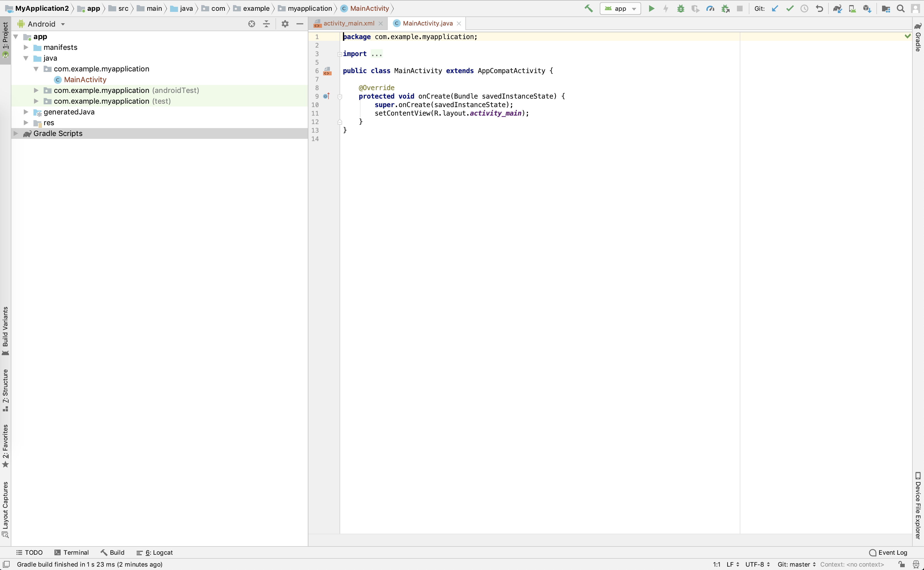The height and width of the screenshot is (570, 924).
Task: Click the MyApplication2 breadcrumb
Action: click(x=37, y=8)
